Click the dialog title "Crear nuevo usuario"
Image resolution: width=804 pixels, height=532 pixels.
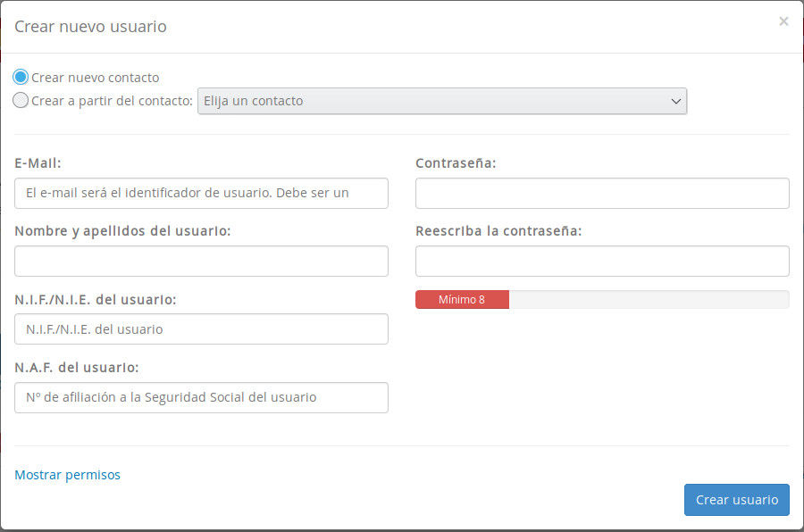[90, 27]
